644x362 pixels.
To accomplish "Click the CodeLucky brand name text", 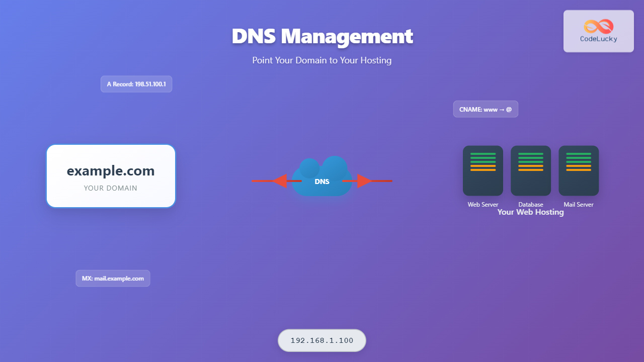I will 598,39.
